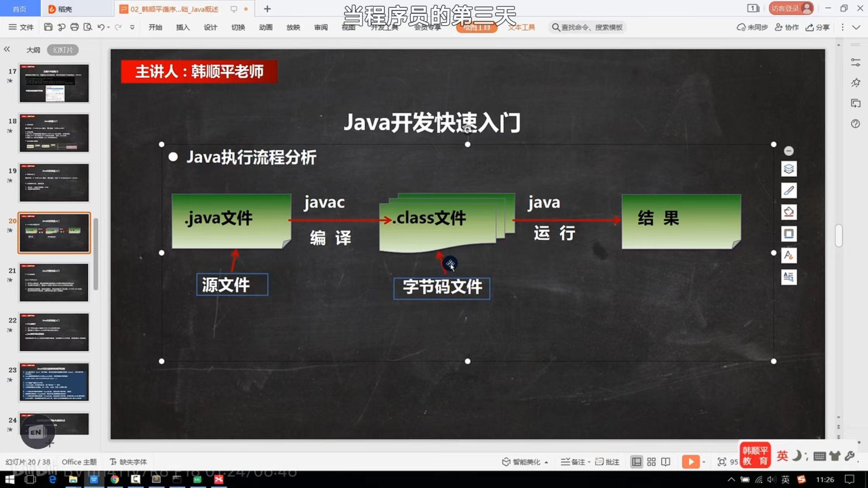Viewport: 868px width, 488px height.
Task: Open slideshow play options dropdown arrow
Action: [x=704, y=462]
